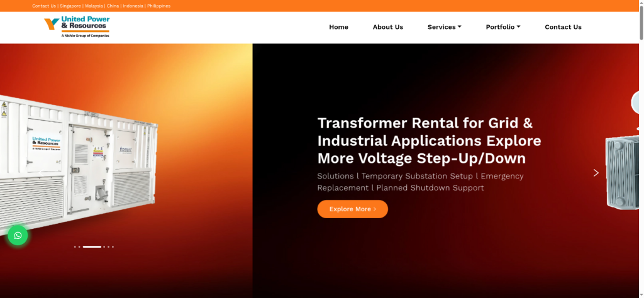
Task: Expand the Services dropdown menu
Action: point(445,27)
